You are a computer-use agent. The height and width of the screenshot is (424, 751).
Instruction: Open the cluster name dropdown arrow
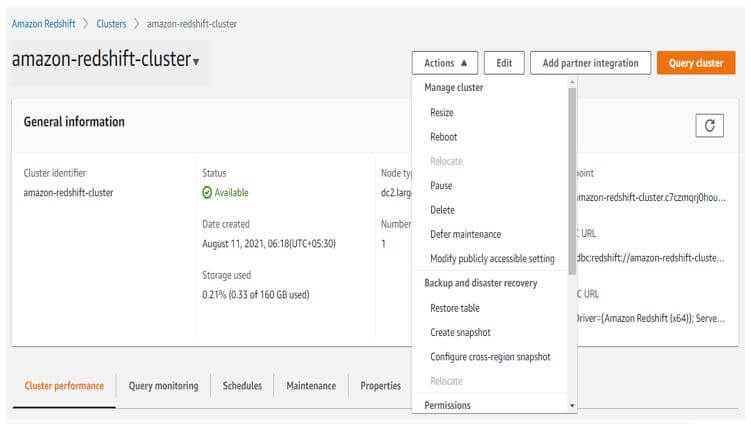tap(196, 62)
